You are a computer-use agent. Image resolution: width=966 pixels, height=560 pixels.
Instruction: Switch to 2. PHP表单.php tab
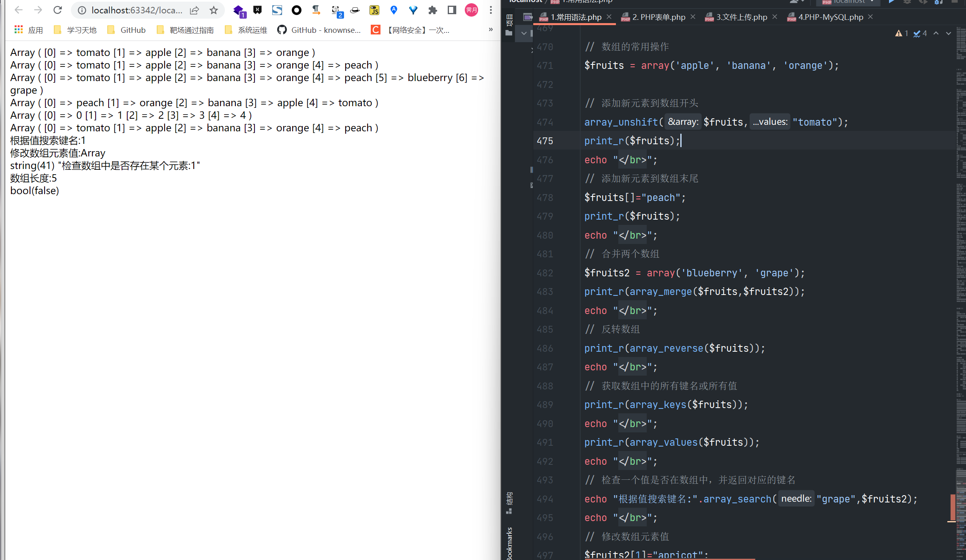[x=658, y=17]
